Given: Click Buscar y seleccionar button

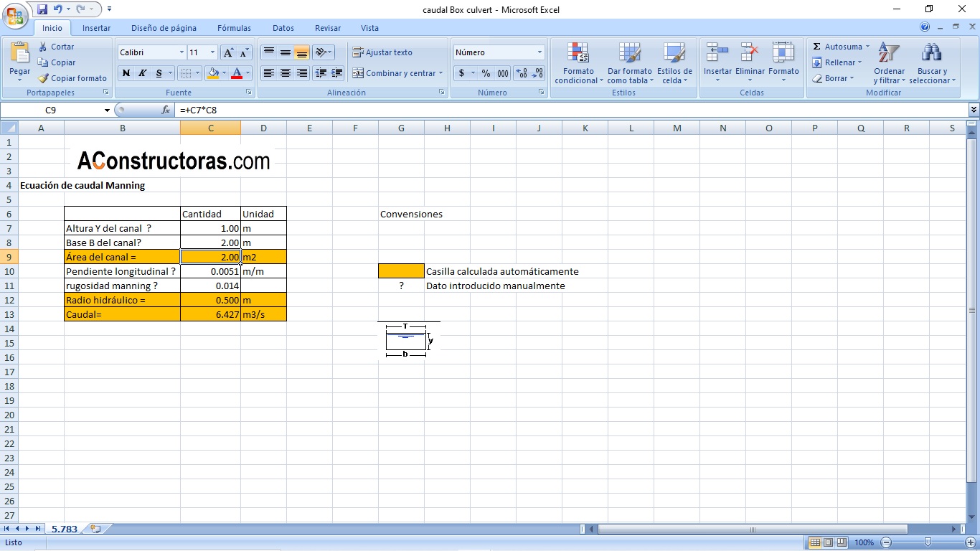Looking at the screenshot, I should click(932, 63).
